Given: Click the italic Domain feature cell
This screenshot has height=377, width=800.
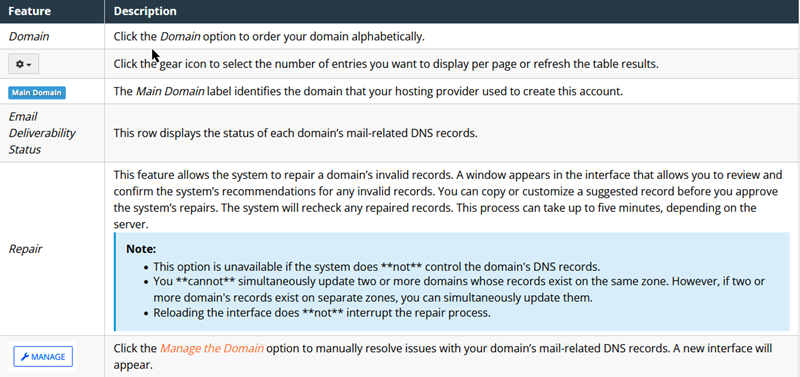Looking at the screenshot, I should [29, 37].
